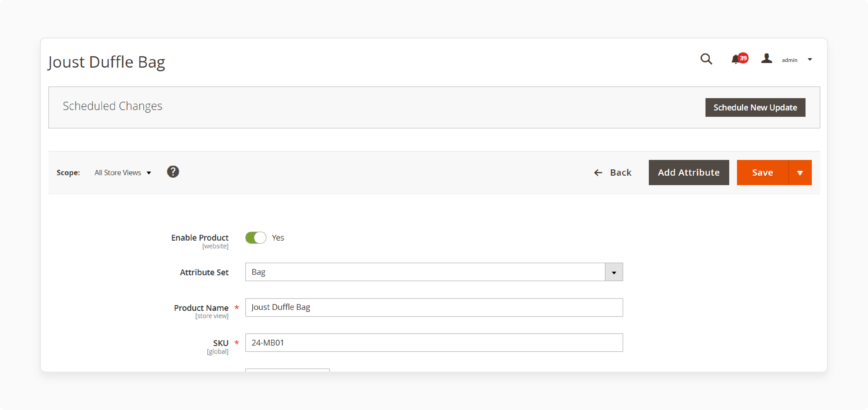Click the SKU input field
Viewport: 868px width, 410px height.
click(434, 342)
